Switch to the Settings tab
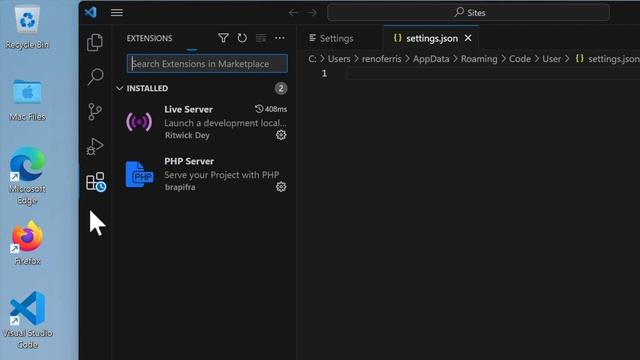This screenshot has height=360, width=640. (331, 38)
